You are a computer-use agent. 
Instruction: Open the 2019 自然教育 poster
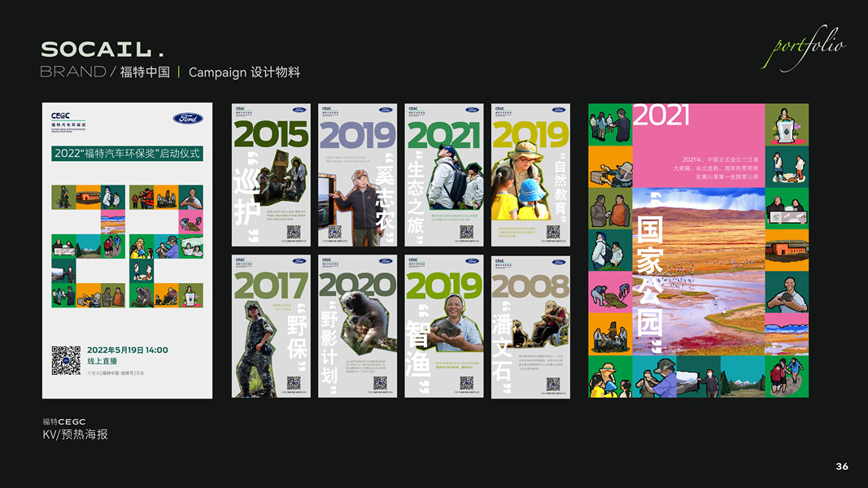(530, 175)
